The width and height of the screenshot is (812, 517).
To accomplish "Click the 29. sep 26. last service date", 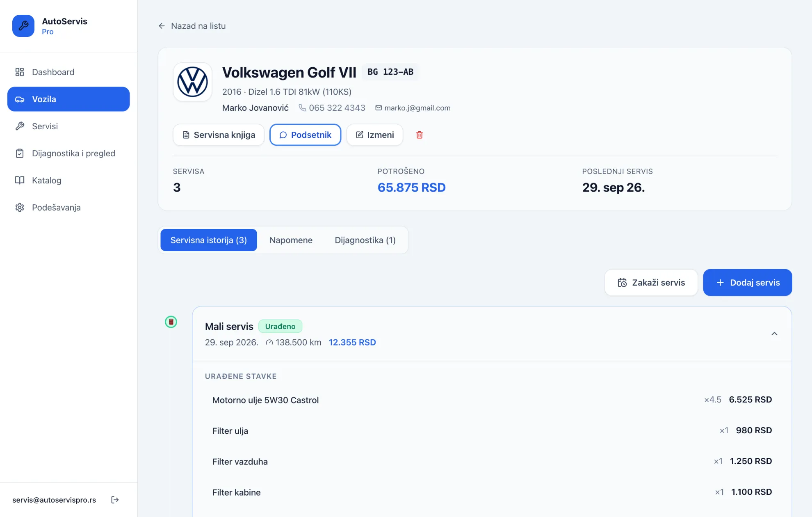I will (614, 187).
